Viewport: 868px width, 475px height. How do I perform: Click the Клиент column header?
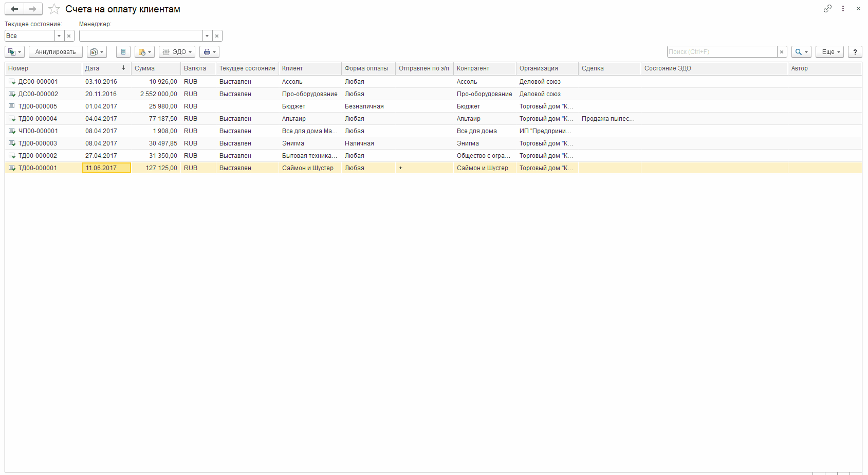[310, 68]
